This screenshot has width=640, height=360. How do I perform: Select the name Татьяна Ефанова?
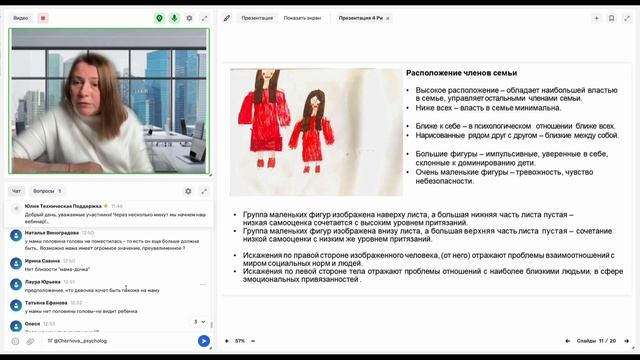pyautogui.click(x=46, y=303)
